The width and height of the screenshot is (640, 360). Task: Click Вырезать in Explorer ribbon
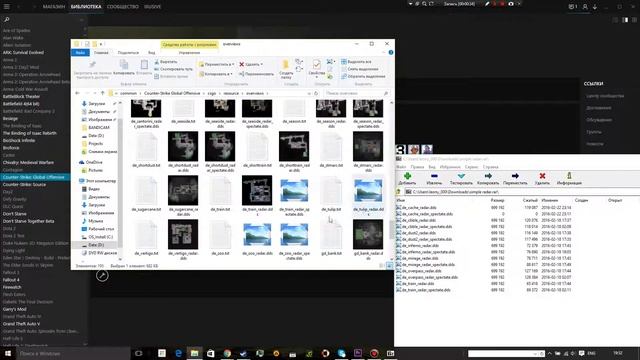click(x=165, y=62)
